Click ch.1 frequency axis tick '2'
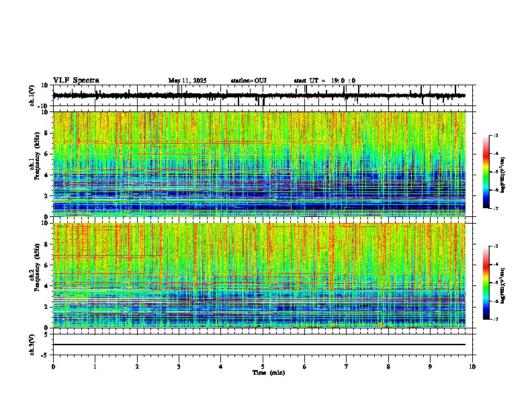Viewport: 532px width, 411px height. (x=47, y=195)
